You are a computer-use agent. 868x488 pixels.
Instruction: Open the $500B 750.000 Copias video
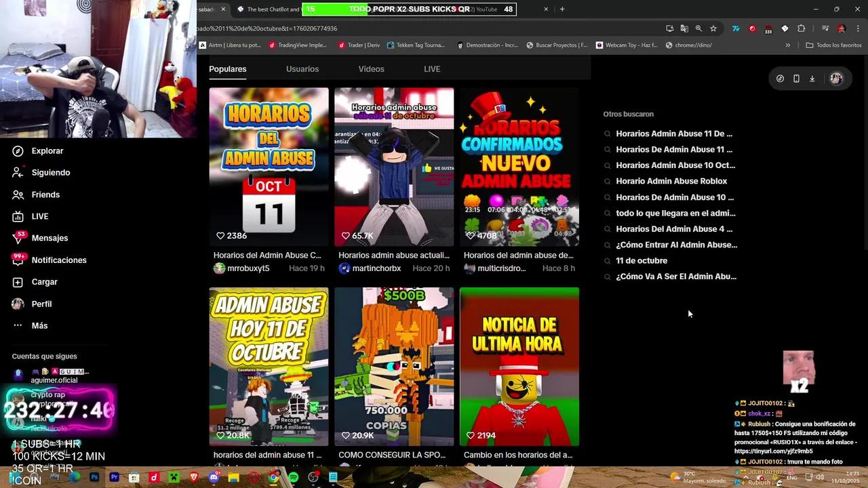394,367
